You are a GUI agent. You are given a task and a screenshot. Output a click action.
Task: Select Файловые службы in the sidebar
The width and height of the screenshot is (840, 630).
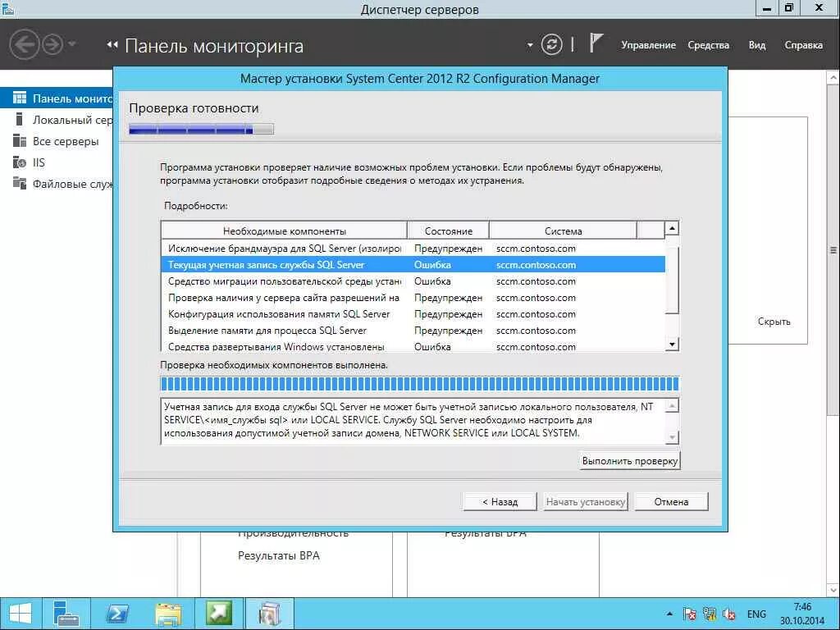(57, 184)
